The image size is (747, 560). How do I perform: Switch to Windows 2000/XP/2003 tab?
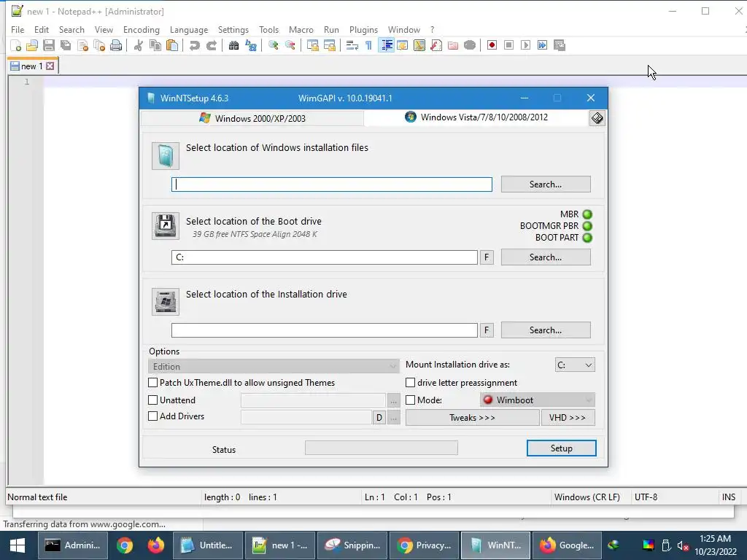pyautogui.click(x=252, y=118)
